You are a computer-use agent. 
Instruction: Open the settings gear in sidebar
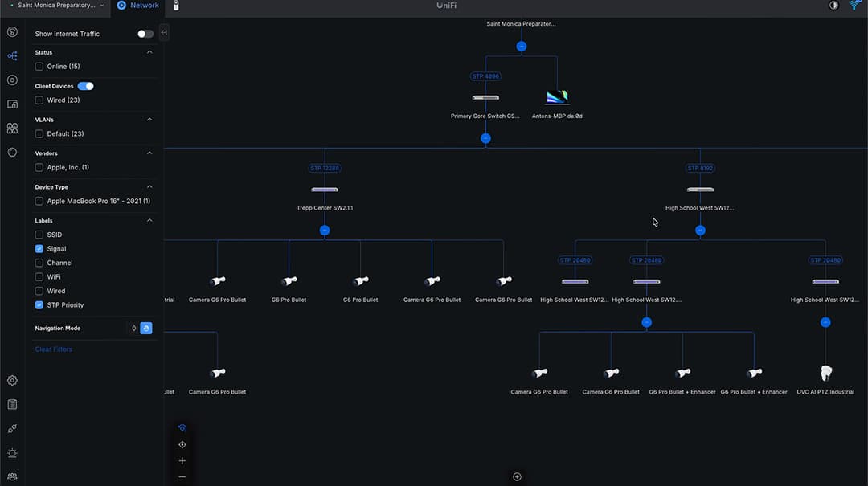coord(12,380)
